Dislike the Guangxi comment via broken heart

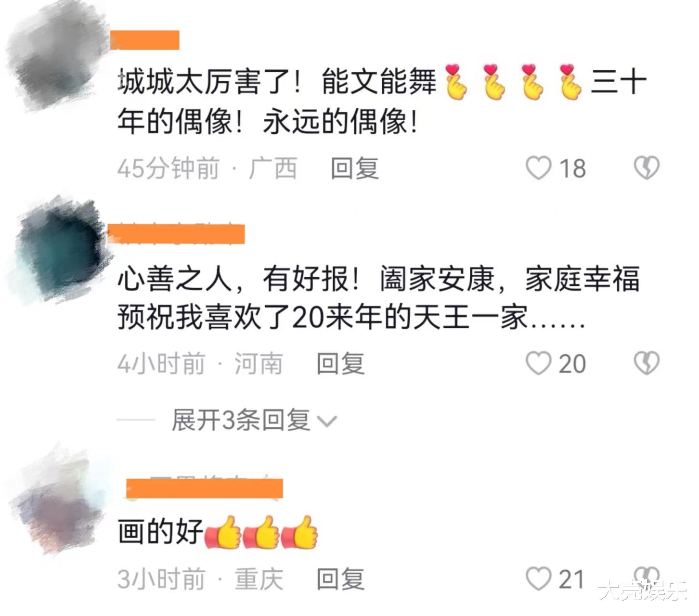point(646,168)
